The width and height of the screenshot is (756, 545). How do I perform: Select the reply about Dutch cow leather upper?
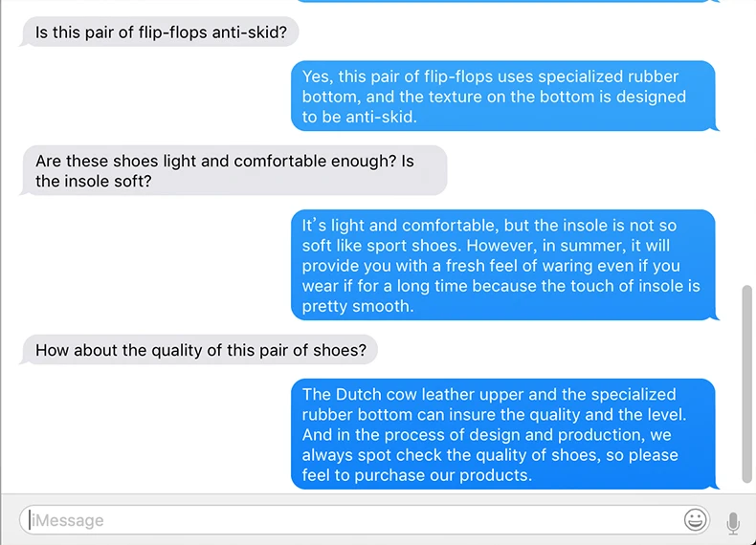(x=503, y=434)
